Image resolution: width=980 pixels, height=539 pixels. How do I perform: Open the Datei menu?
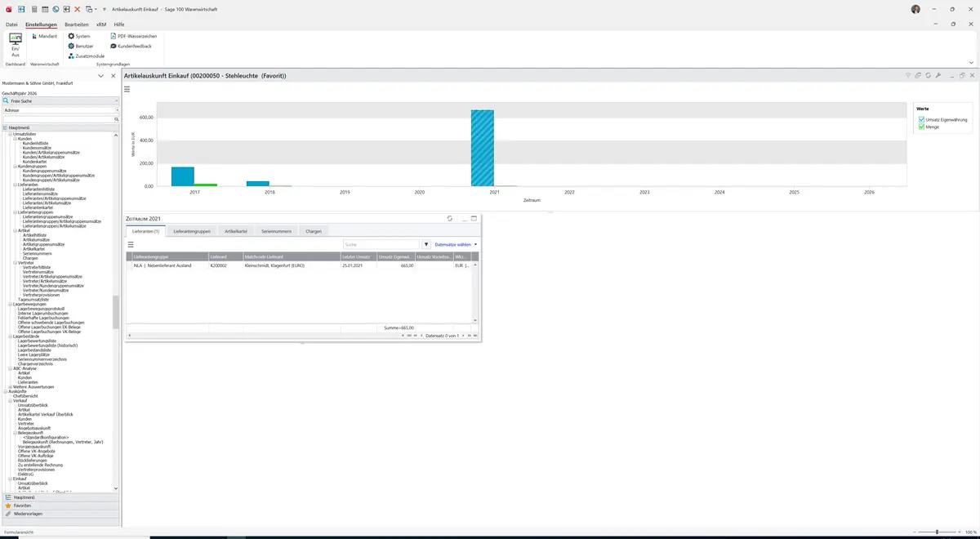11,24
